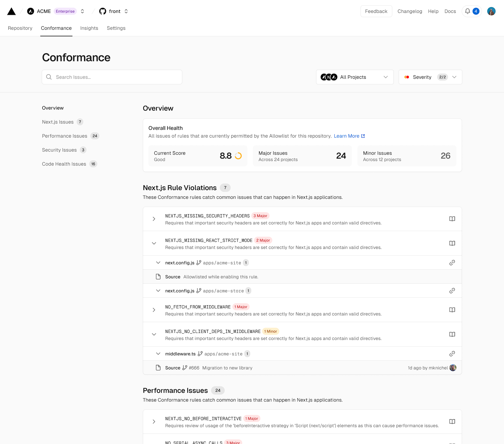This screenshot has width=504, height=444.
Task: Open the Docs link
Action: tap(450, 11)
